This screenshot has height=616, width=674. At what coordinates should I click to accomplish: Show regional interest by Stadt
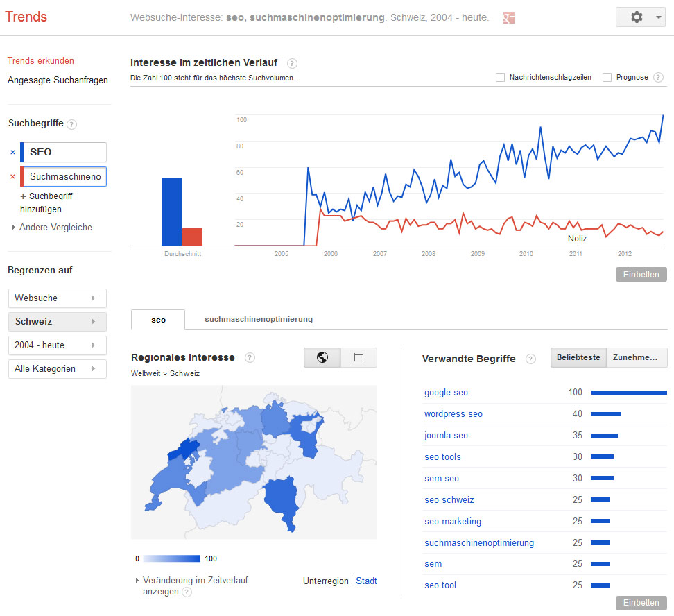tap(366, 581)
